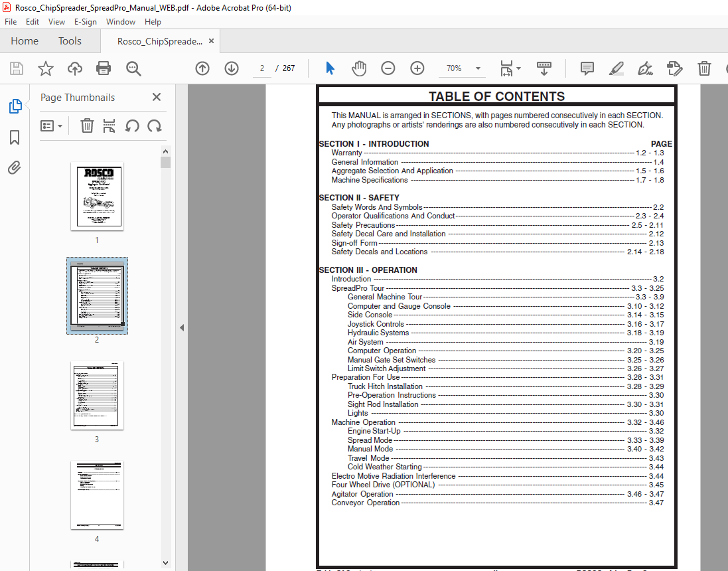Select the page 4 thumbnail
The height and width of the screenshot is (571, 728).
point(97,495)
